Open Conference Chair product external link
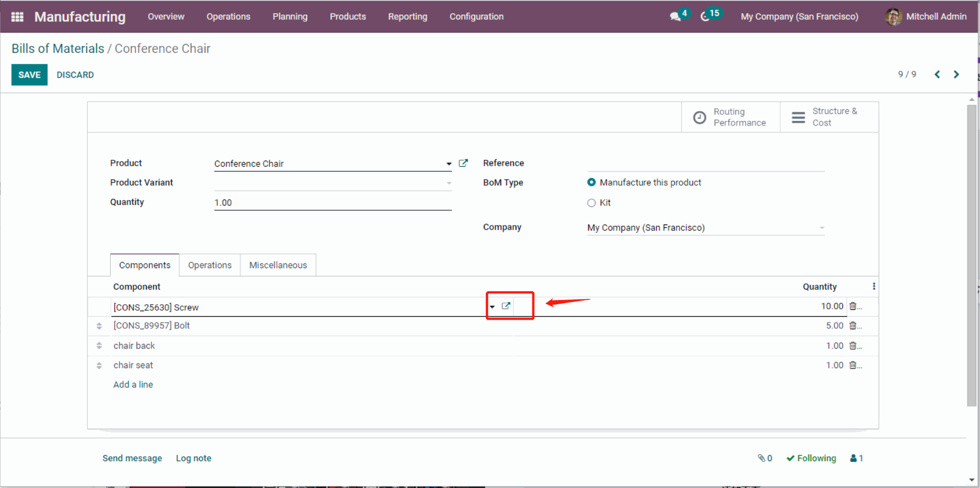Screen dimensions: 980x488 [x=463, y=163]
